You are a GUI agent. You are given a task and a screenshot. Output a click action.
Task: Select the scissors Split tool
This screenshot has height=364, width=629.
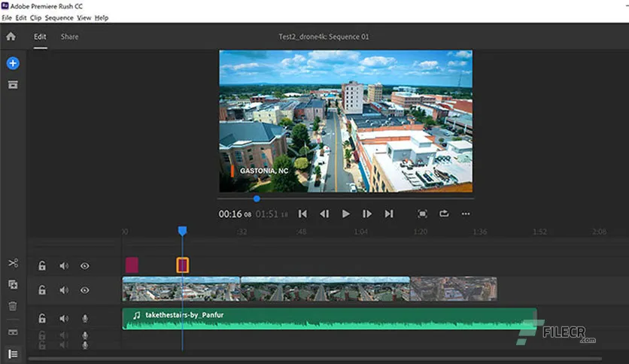(13, 263)
